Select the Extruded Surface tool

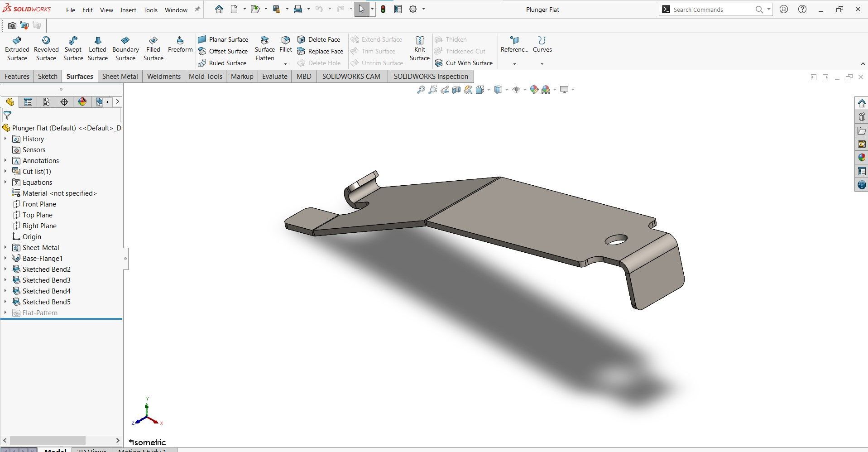[x=17, y=49]
